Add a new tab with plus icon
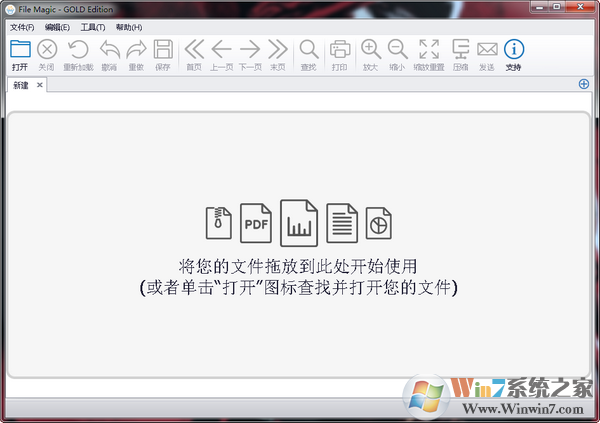This screenshot has width=600, height=423. point(584,84)
